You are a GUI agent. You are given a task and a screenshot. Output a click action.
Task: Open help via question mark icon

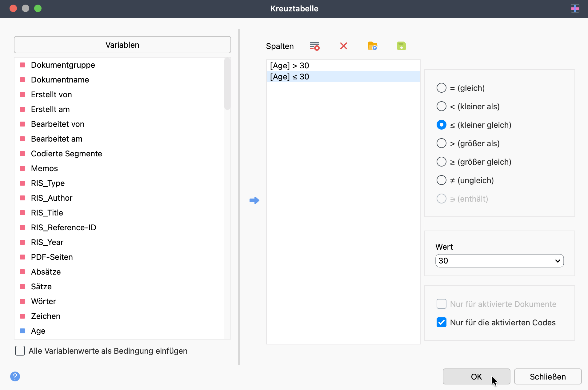15,376
